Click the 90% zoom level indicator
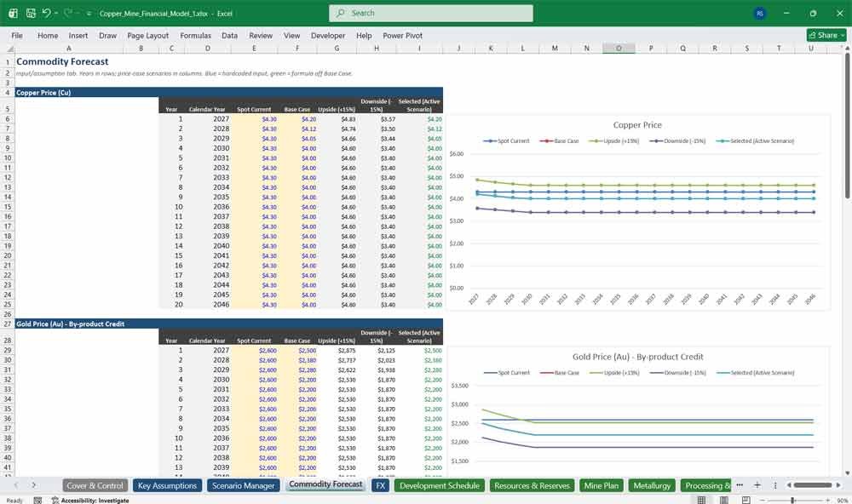 pyautogui.click(x=843, y=501)
